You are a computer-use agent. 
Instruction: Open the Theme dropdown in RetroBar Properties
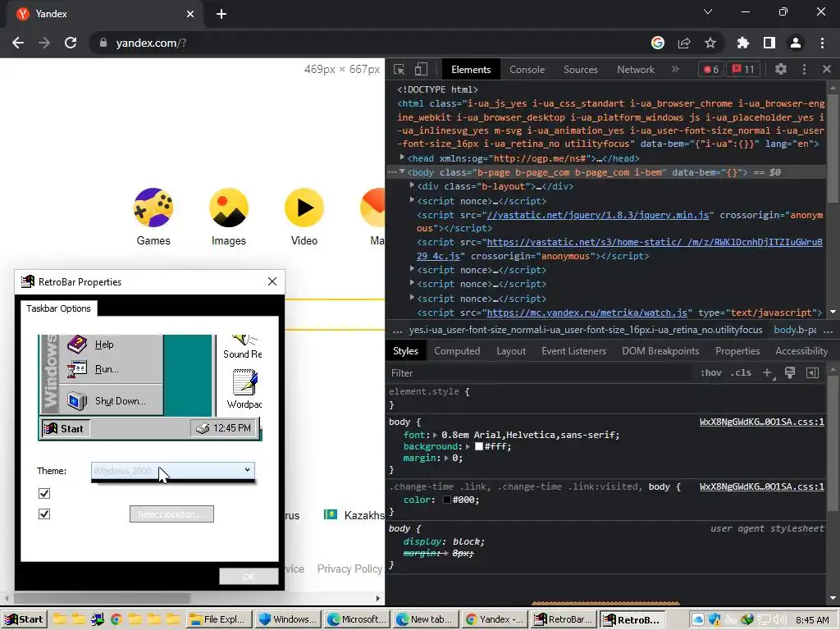[173, 470]
